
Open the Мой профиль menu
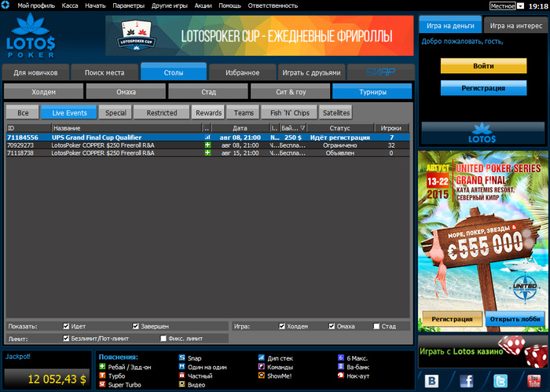(36, 5)
